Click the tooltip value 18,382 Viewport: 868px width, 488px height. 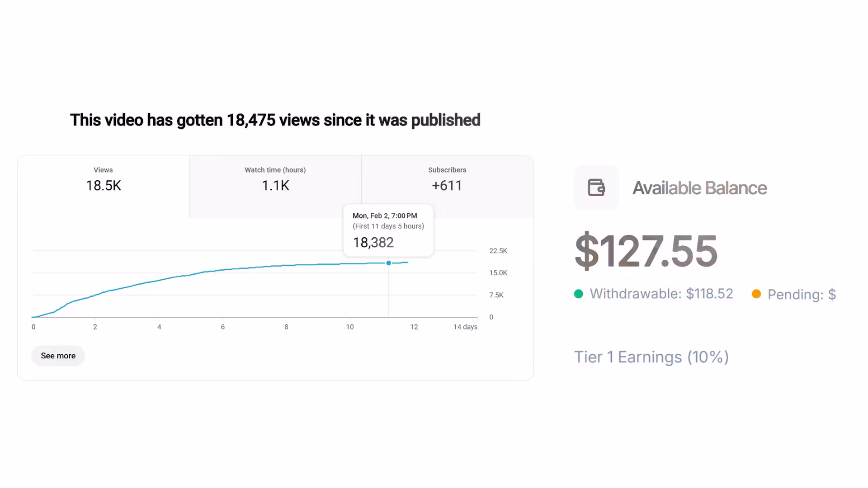[373, 243]
